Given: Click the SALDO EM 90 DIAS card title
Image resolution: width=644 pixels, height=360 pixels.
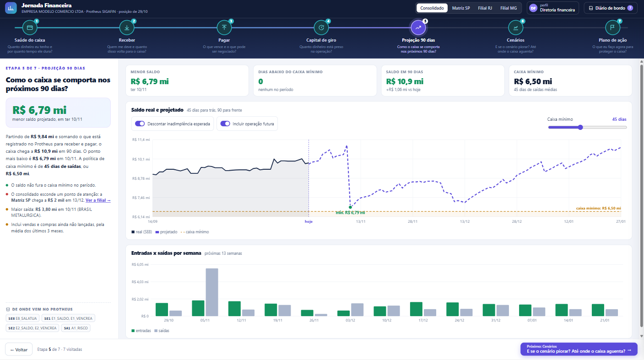Looking at the screenshot, I should point(405,72).
